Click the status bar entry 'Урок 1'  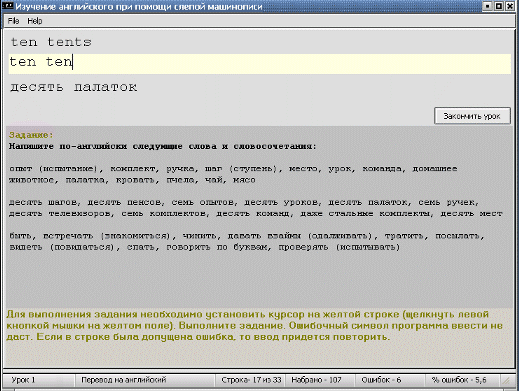click(23, 380)
